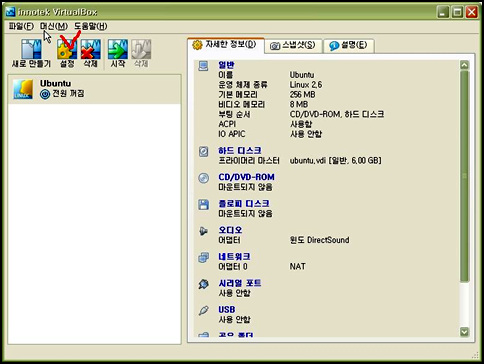484x364 pixels.
Task: Switch to the 스냅샷(S) tab
Action: [294, 45]
